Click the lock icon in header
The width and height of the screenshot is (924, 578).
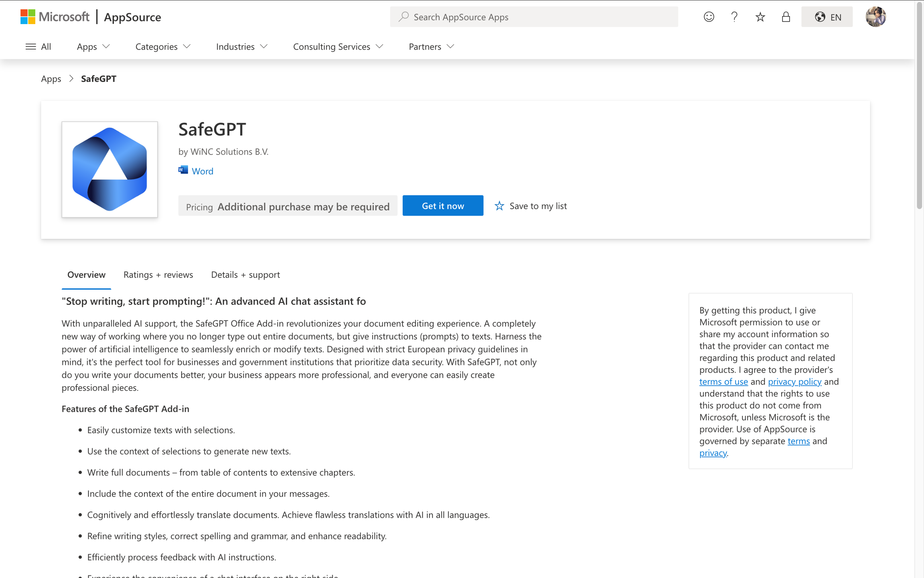(786, 17)
